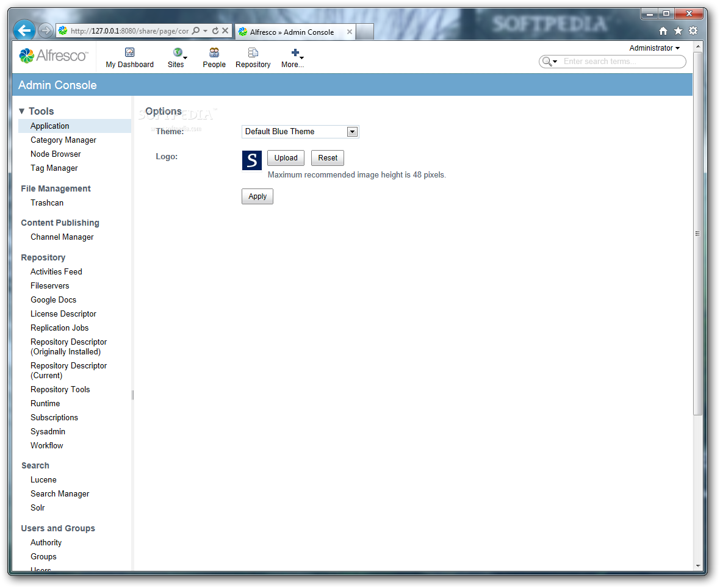
Task: Open Category Manager
Action: (x=63, y=140)
